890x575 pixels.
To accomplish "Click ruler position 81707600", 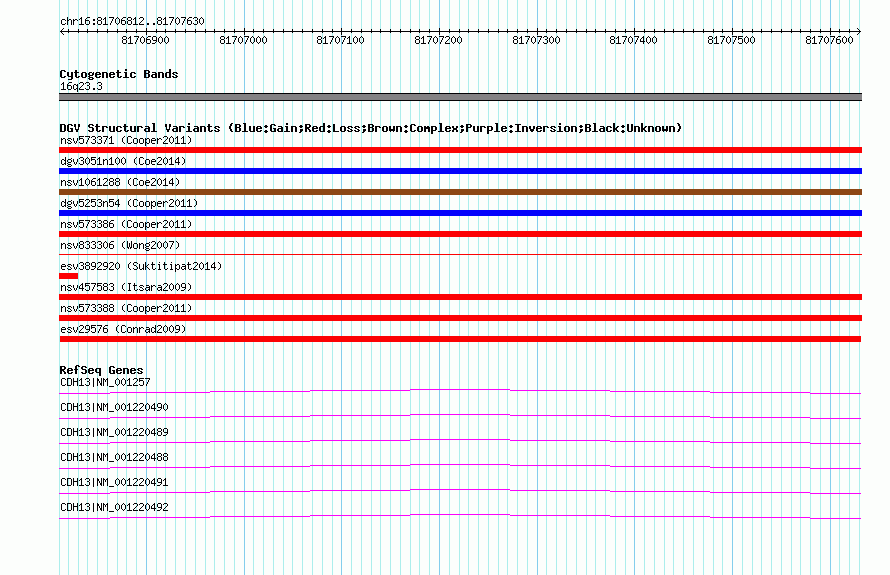I will [x=829, y=40].
